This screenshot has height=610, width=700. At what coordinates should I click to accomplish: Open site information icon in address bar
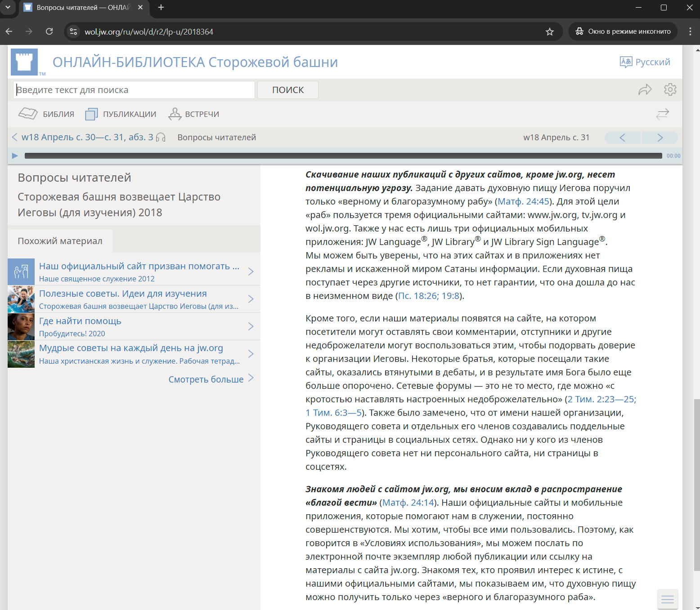pos(74,31)
